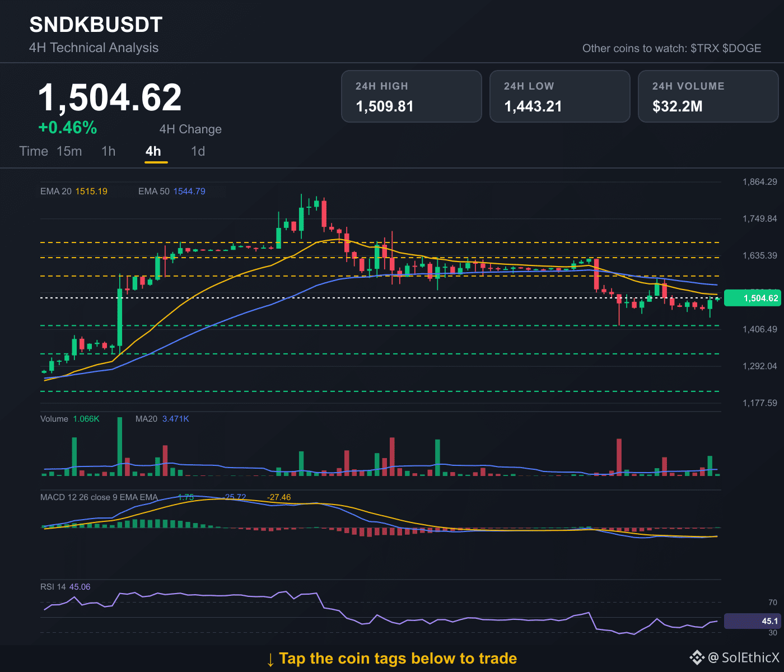This screenshot has width=784, height=672.
Task: Click the 1,292.04 price axis label
Action: [x=760, y=366]
